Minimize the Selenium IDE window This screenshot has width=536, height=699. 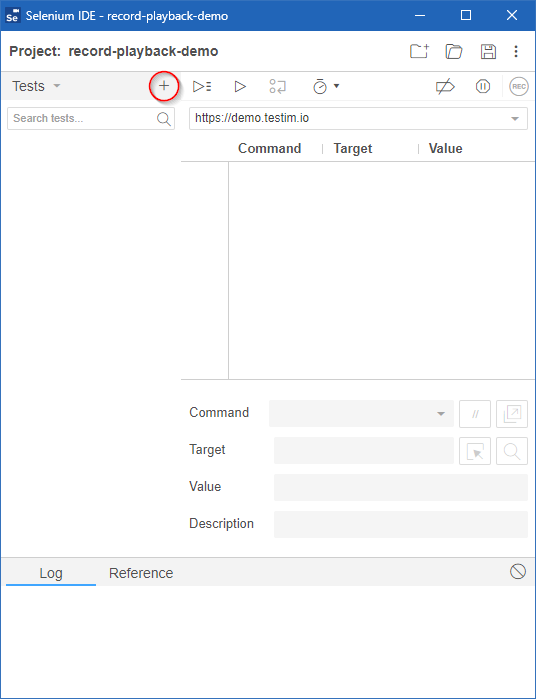click(420, 16)
